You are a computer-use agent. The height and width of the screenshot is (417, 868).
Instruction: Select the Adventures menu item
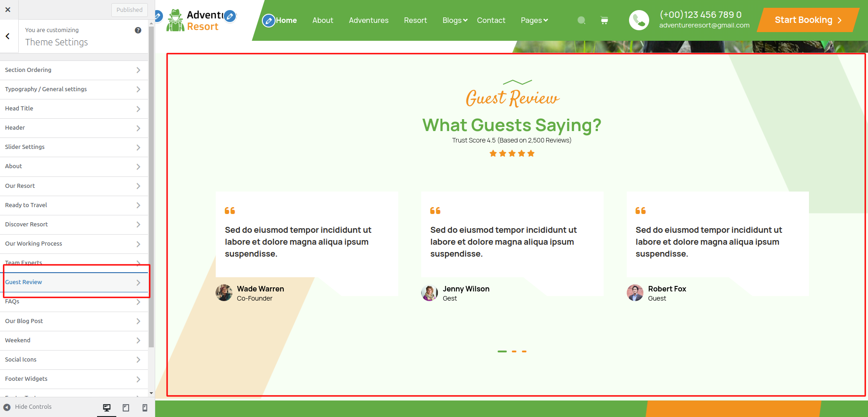(369, 20)
